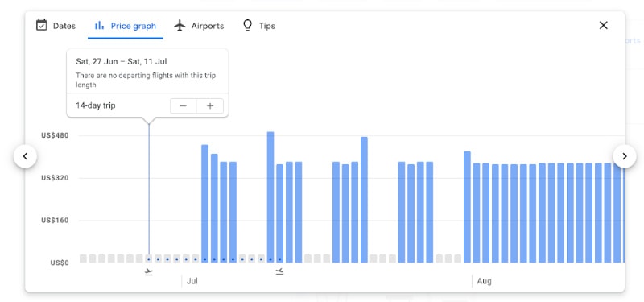Image resolution: width=644 pixels, height=302 pixels.
Task: Click the 'no departing flights' message
Action: click(x=146, y=80)
